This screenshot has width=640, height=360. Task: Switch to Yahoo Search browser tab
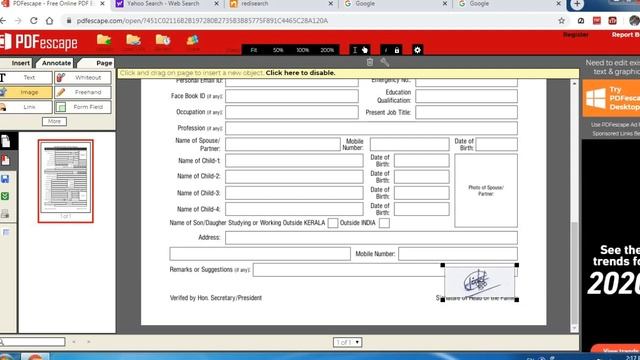(x=163, y=4)
